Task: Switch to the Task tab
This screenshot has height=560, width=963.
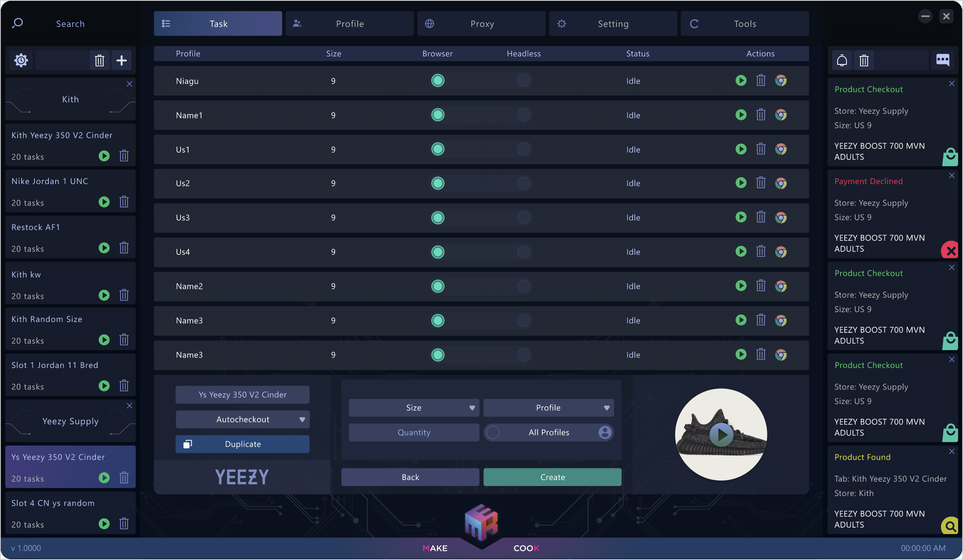Action: coord(218,24)
